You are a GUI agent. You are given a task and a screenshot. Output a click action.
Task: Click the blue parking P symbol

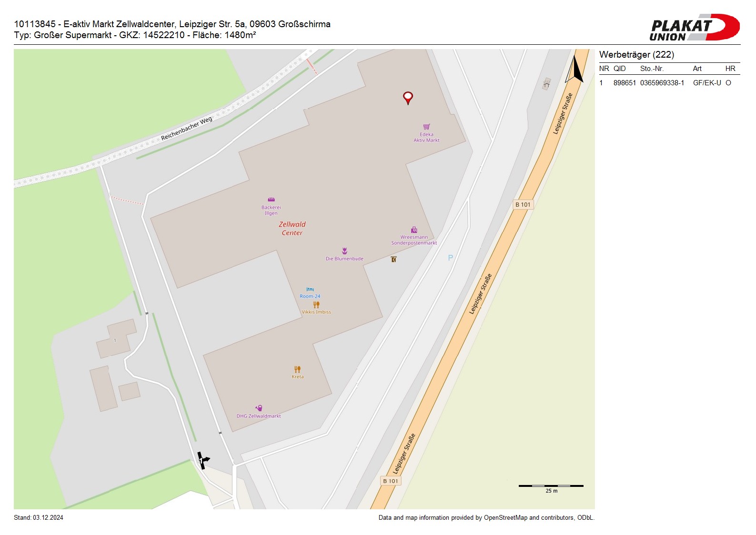click(x=450, y=258)
